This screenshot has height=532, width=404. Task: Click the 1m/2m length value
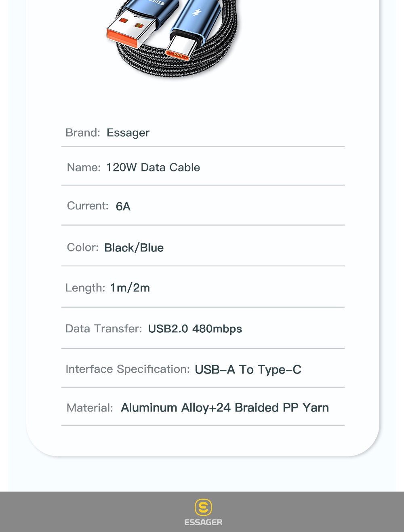pos(130,288)
